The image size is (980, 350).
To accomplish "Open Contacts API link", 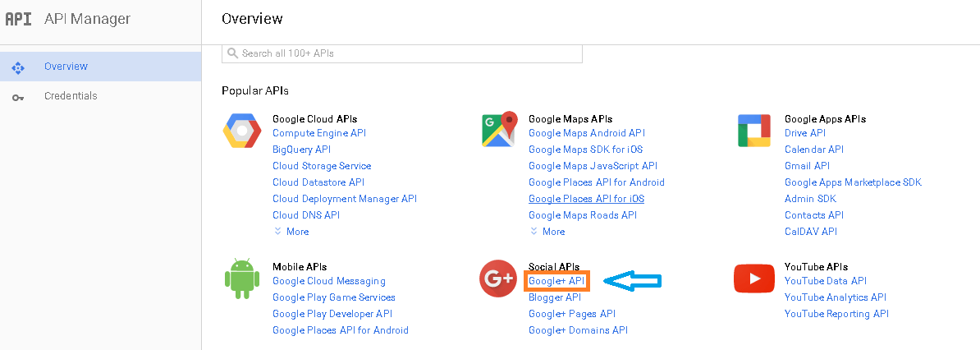I will (x=814, y=214).
